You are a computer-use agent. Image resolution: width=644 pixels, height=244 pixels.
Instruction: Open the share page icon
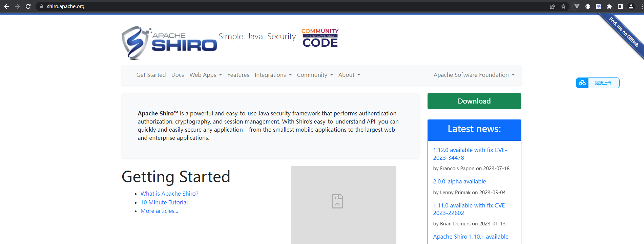tap(553, 6)
